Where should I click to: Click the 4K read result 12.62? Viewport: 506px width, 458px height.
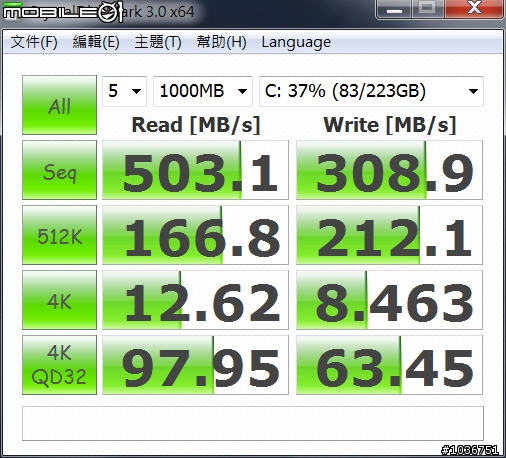coord(195,300)
